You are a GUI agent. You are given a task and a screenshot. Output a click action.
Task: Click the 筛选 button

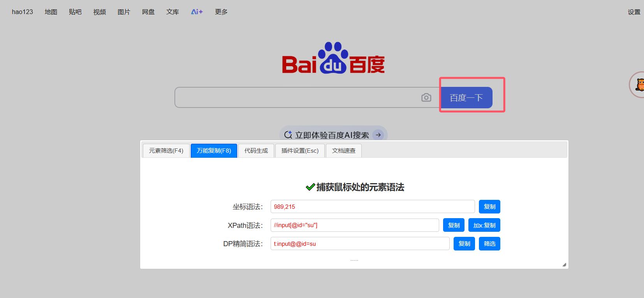489,243
